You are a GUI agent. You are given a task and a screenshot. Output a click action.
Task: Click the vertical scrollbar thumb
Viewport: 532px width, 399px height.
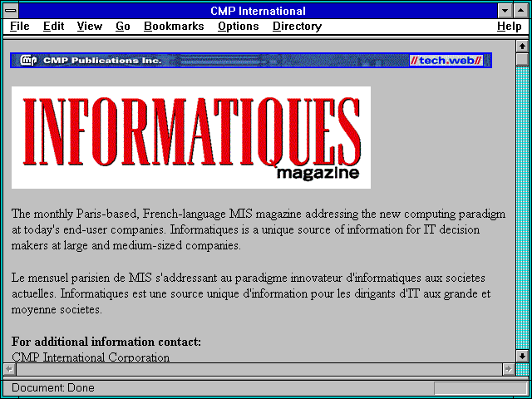522,59
